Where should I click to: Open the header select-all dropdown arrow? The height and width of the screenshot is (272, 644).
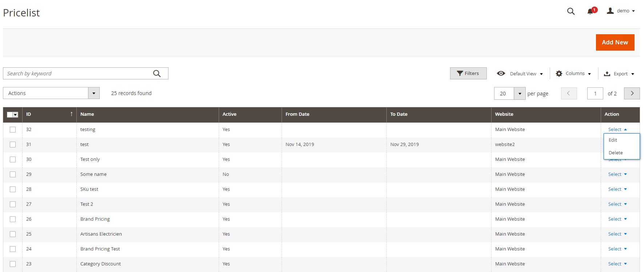(15, 115)
